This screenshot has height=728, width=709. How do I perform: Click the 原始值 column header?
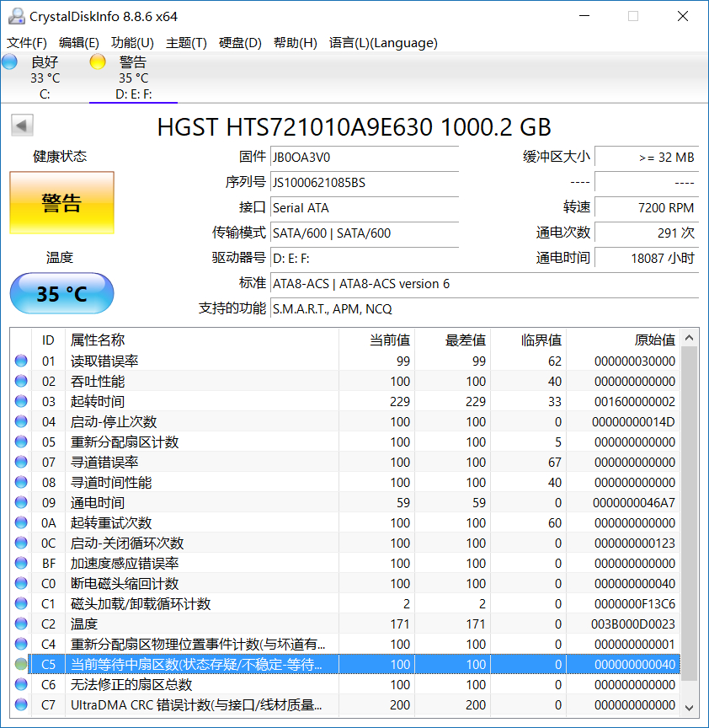pos(623,340)
